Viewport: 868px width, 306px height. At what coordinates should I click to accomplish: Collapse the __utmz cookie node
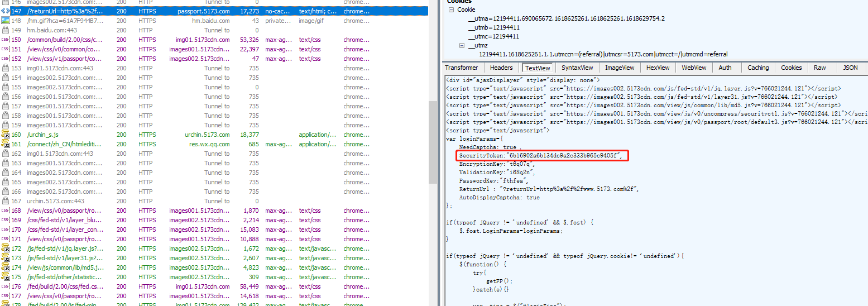coord(462,45)
